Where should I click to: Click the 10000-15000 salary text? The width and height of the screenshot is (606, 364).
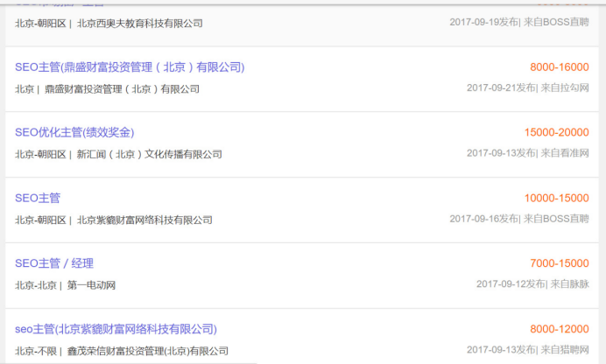click(x=557, y=198)
